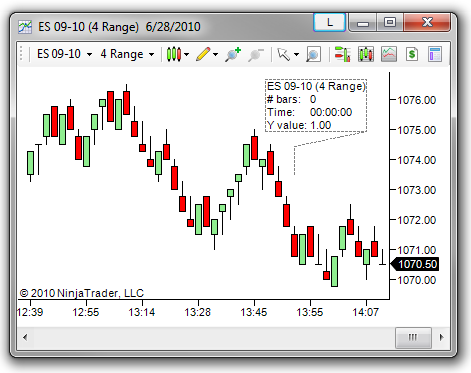Image resolution: width=471 pixels, height=373 pixels.
Task: Click the 12:55 time axis label
Action: [x=86, y=312]
